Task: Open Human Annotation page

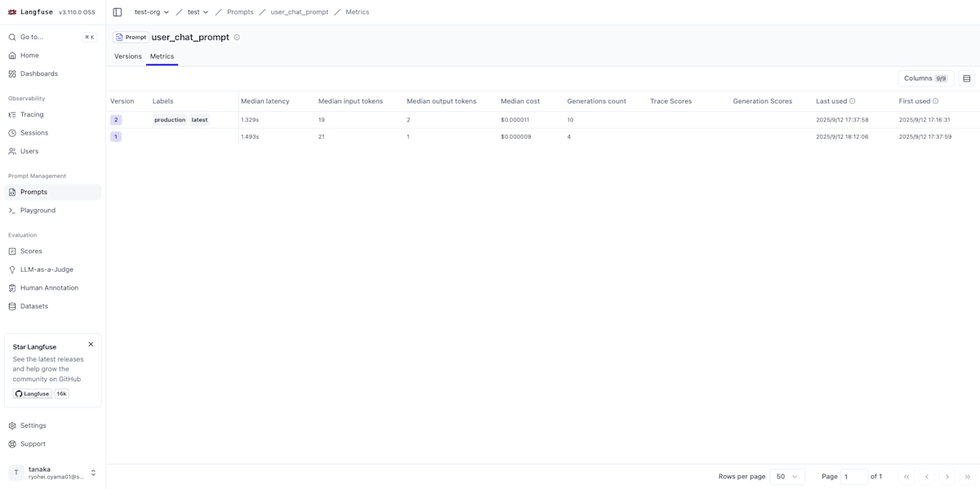Action: [x=52, y=288]
